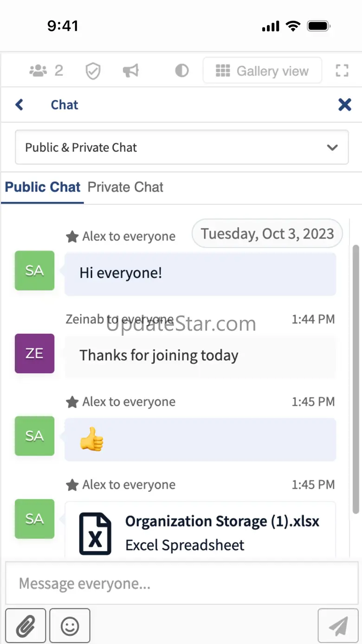The width and height of the screenshot is (362, 644).
Task: Close the Chat panel
Action: point(344,105)
